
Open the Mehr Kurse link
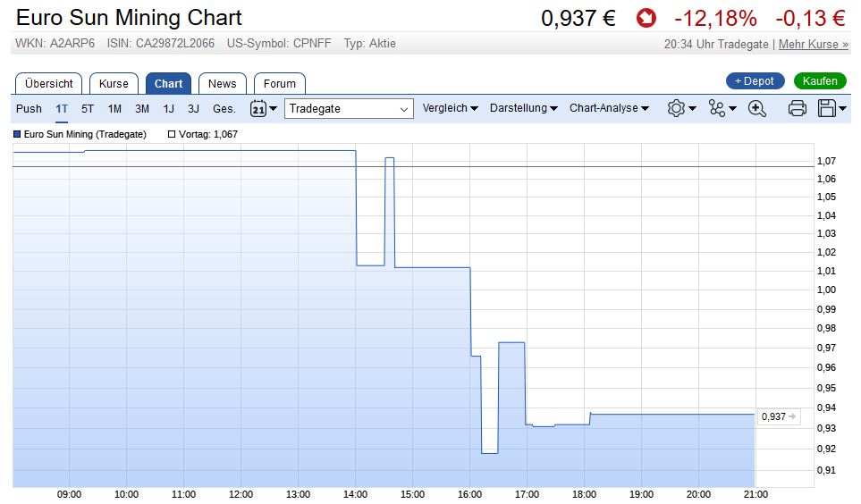[814, 44]
